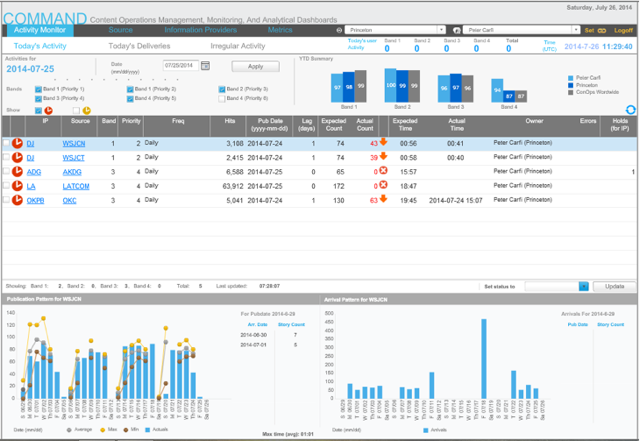Click the down arrow indicator for WSJCN count
640x441 pixels.
pos(383,142)
